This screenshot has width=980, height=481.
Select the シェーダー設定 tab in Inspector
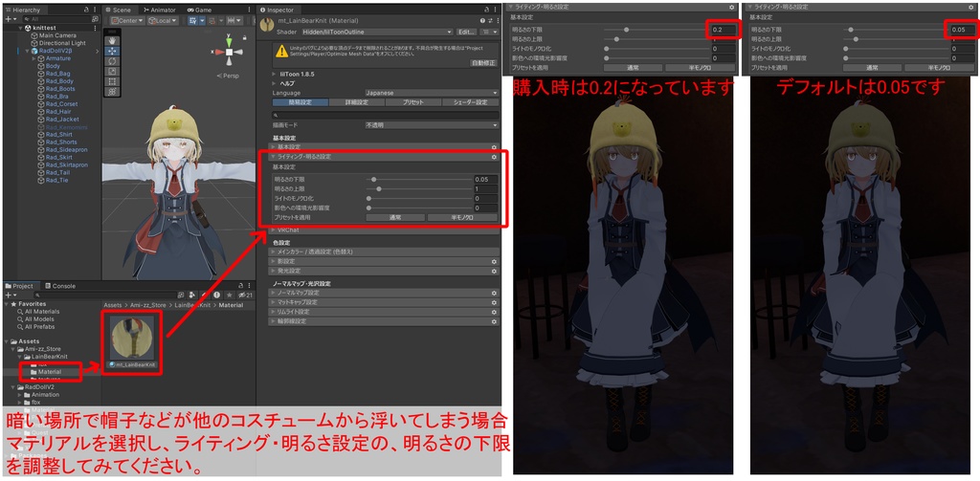click(470, 102)
